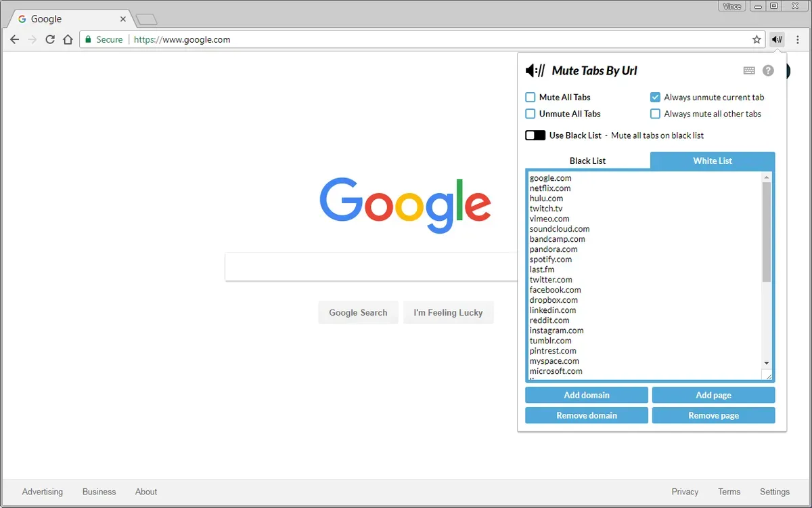Screen dimensions: 812x508
Task: Open Chrome three-dot menu
Action: (x=798, y=40)
